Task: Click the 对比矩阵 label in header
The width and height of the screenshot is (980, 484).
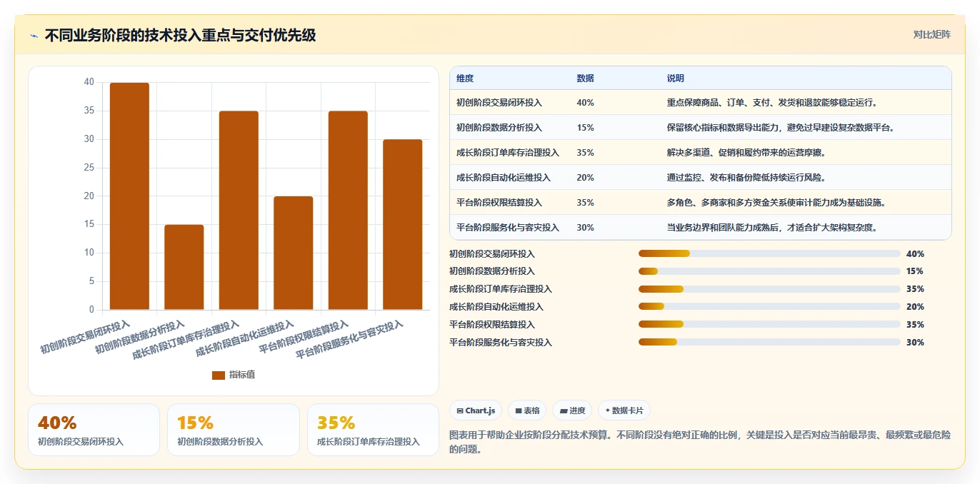Action: coord(931,35)
